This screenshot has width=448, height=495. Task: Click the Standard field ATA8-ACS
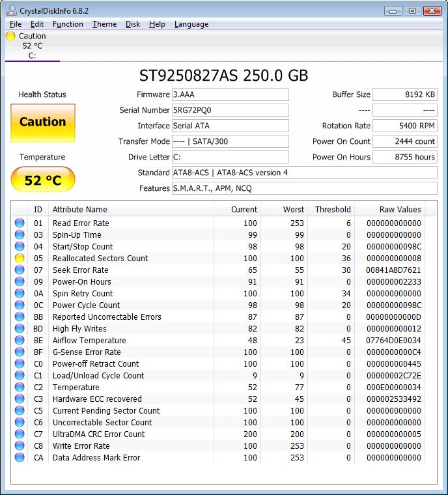click(304, 173)
